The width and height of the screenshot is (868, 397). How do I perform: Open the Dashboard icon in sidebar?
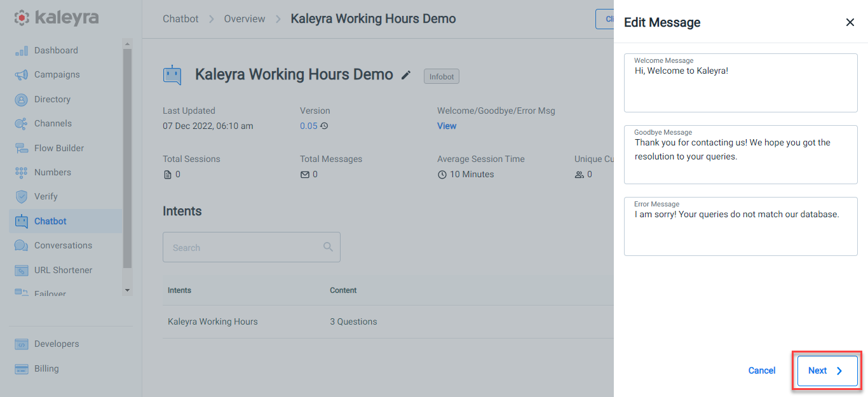[21, 51]
